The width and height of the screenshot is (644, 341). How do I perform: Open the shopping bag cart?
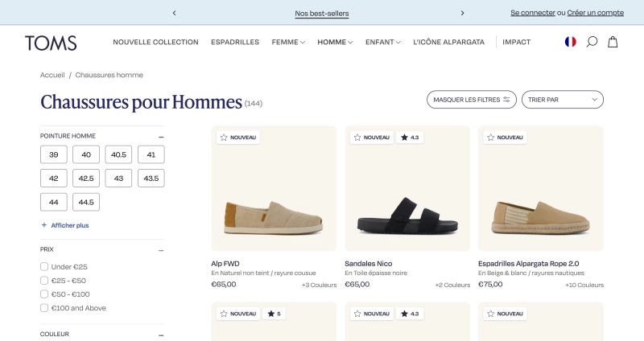point(613,42)
